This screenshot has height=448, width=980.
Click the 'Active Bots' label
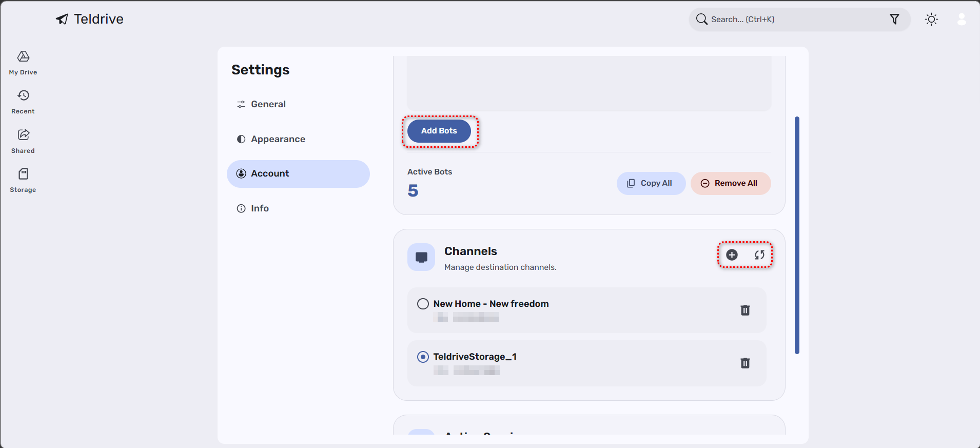(x=429, y=172)
